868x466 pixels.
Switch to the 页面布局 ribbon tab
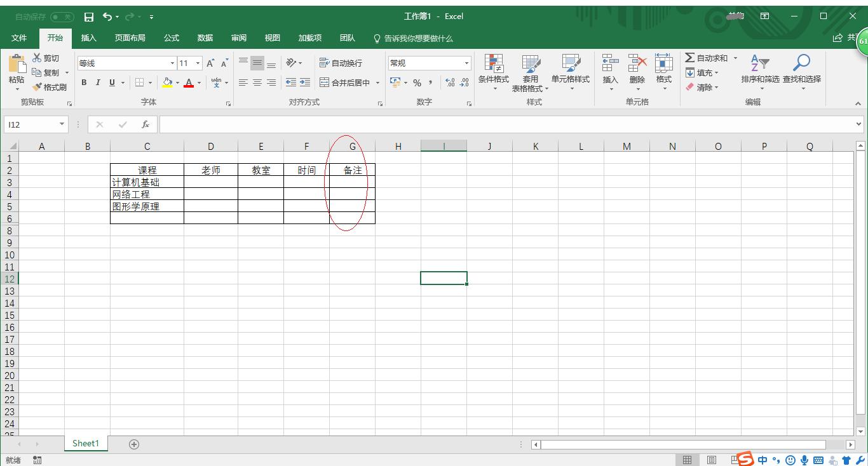tap(130, 38)
